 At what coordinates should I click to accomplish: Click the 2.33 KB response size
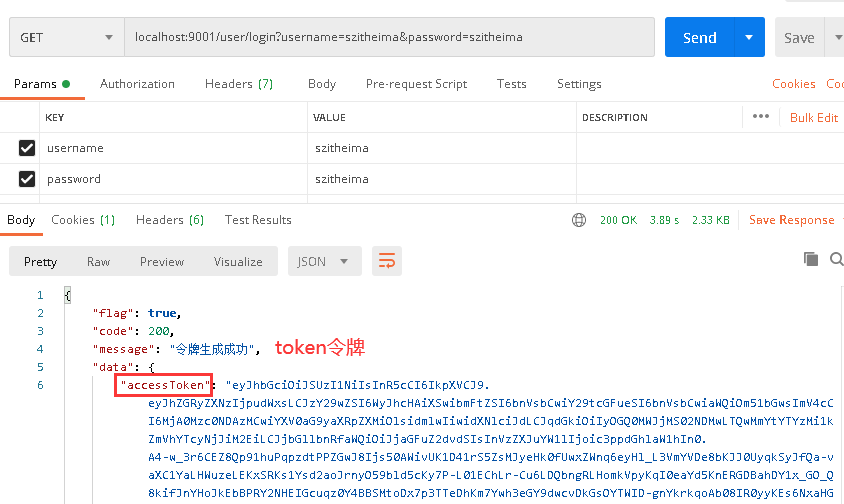coord(711,220)
